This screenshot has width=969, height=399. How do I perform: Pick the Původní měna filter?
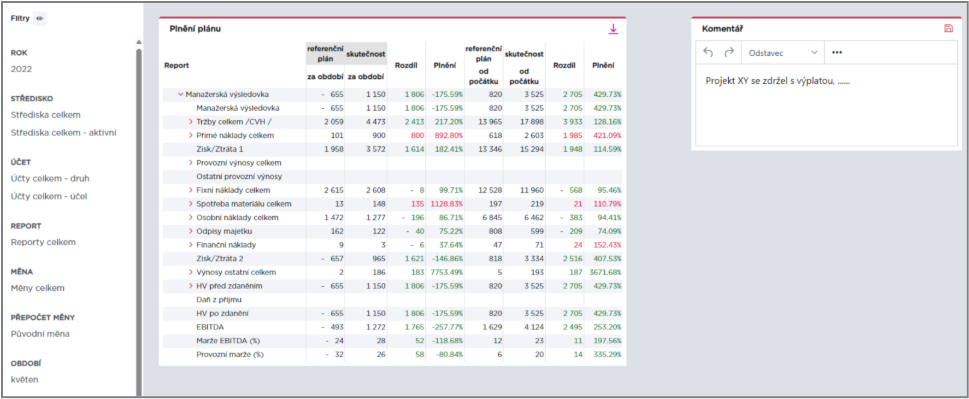pyautogui.click(x=40, y=334)
